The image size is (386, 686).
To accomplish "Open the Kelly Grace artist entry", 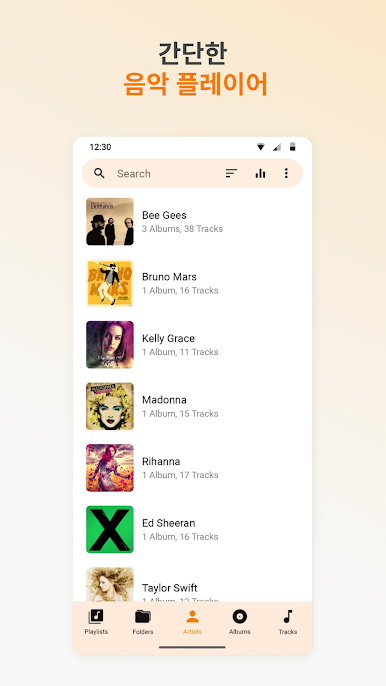I will (193, 345).
